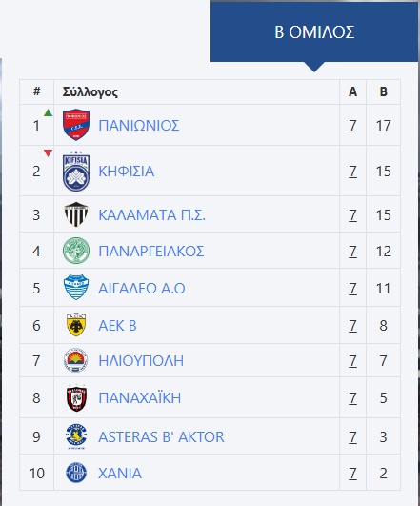This screenshot has width=420, height=506.
Task: Click the Chania blue round crest
Action: pos(76,473)
